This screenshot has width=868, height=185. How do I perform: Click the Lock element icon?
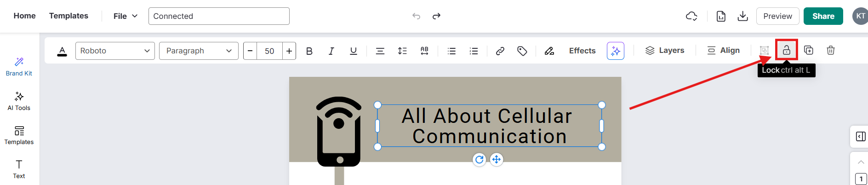point(786,50)
